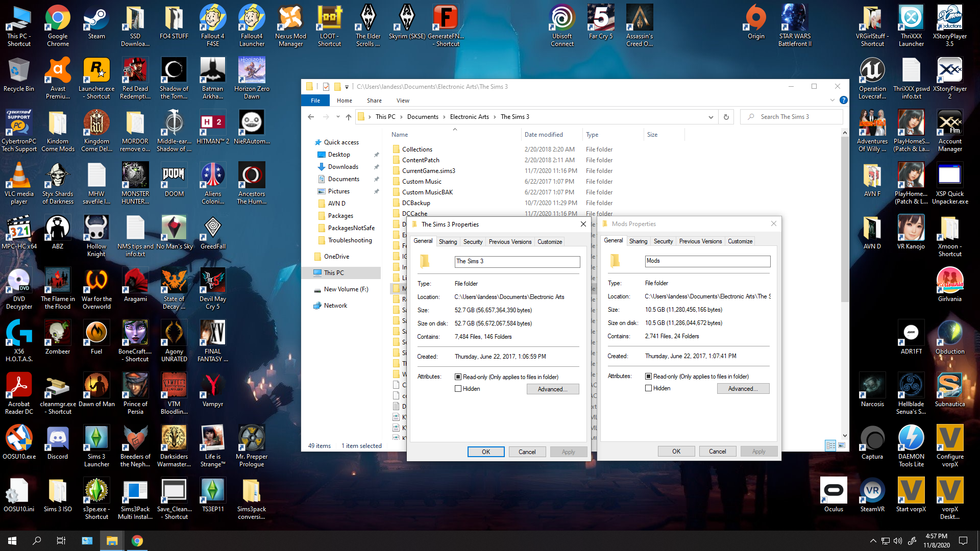Open recent locations dropdown arrow

click(x=338, y=117)
